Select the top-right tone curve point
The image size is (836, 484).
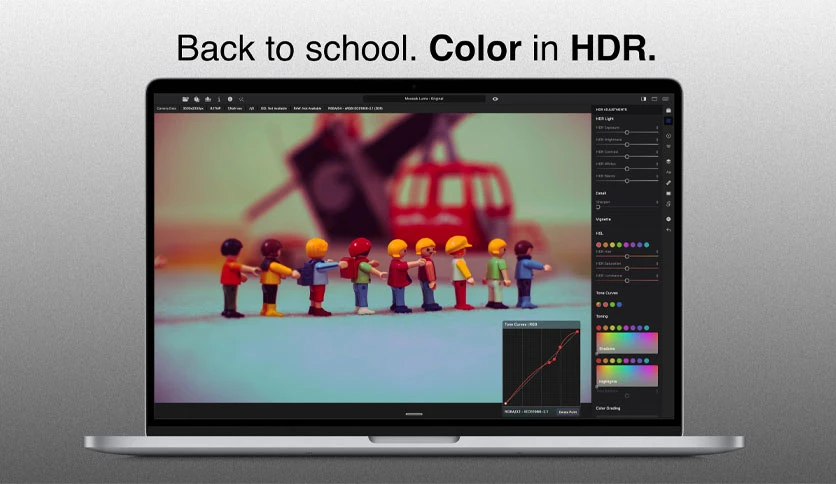[x=577, y=332]
